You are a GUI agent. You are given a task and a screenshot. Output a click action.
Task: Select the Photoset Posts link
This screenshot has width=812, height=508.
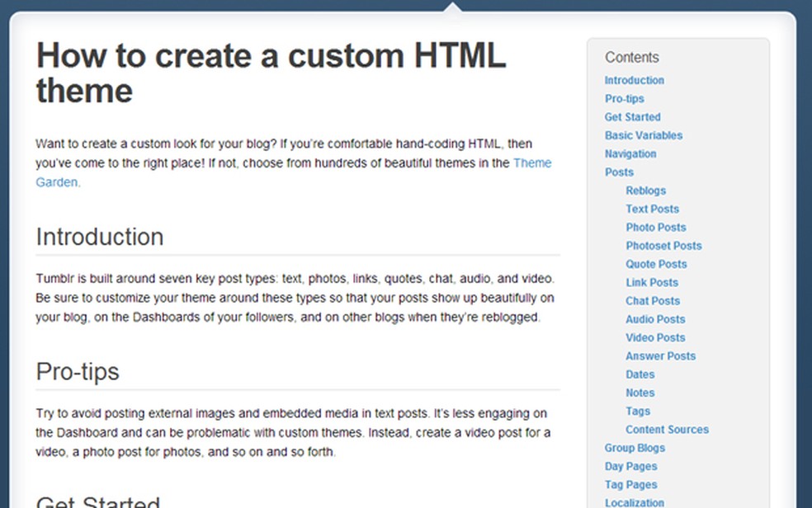coord(663,246)
